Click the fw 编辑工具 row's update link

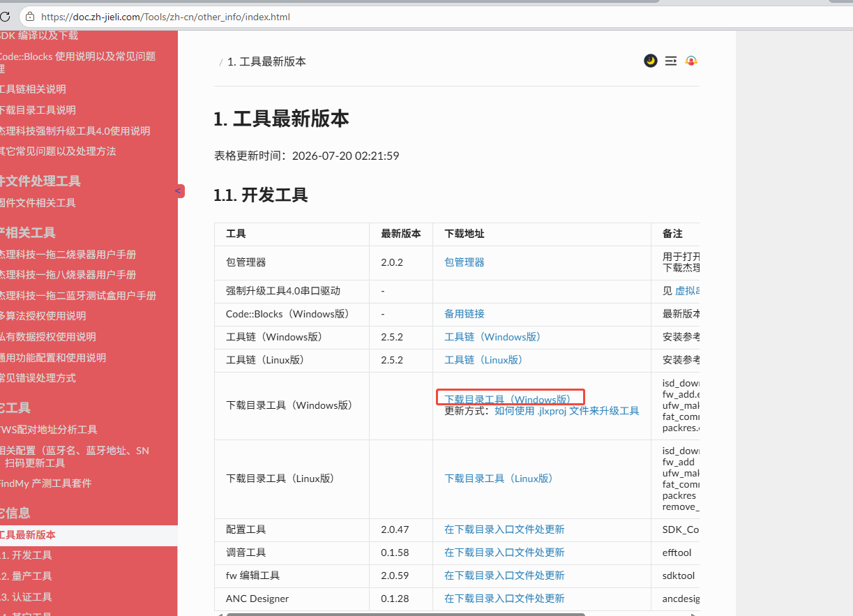click(x=504, y=576)
